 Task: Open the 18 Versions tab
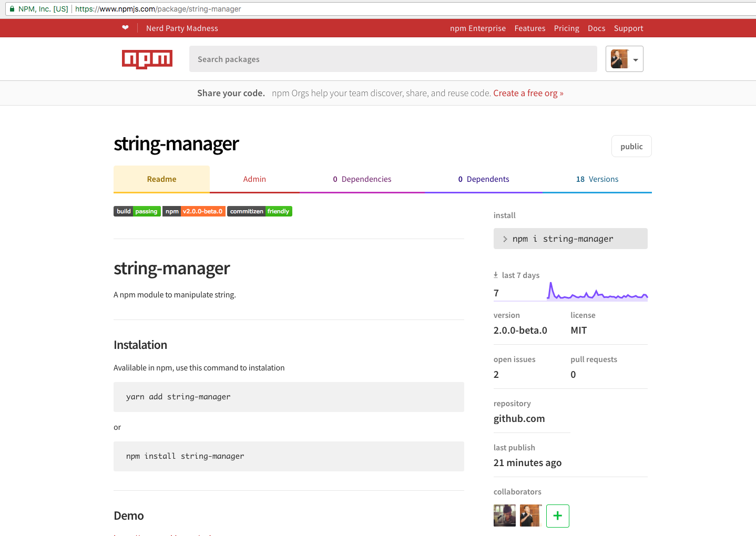[x=597, y=179]
